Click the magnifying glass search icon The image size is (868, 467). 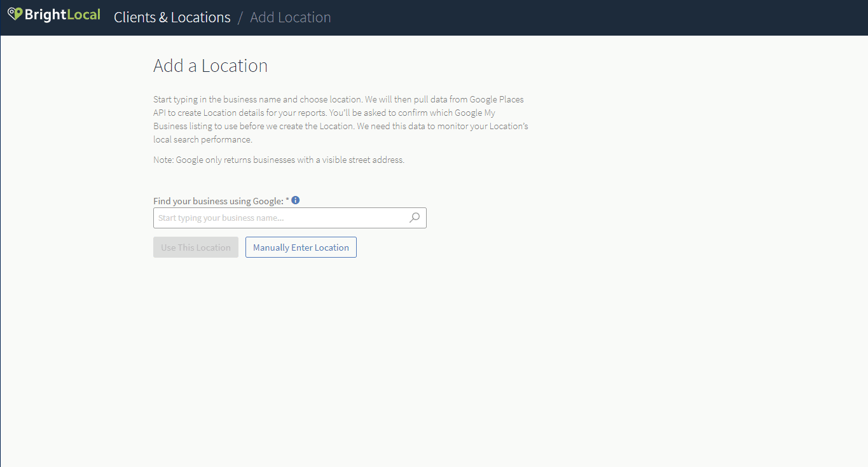pos(415,218)
